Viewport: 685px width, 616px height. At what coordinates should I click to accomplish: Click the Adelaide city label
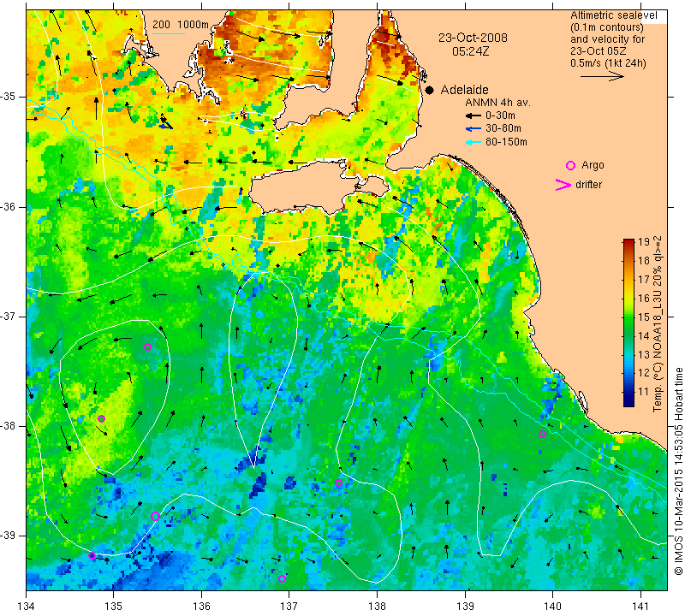pos(464,90)
